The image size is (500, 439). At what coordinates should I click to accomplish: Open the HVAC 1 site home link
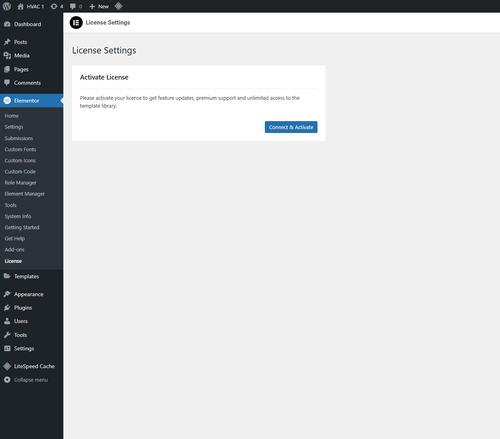31,6
